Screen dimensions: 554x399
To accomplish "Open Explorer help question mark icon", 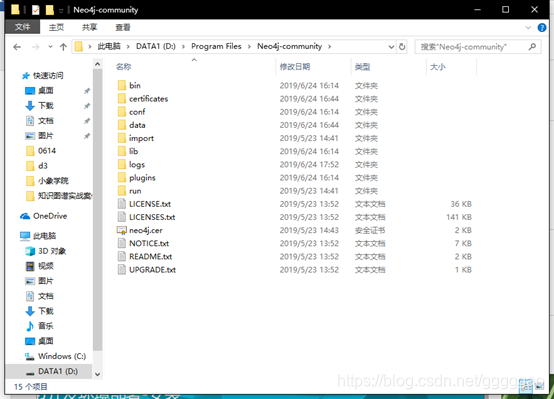I will [542, 28].
